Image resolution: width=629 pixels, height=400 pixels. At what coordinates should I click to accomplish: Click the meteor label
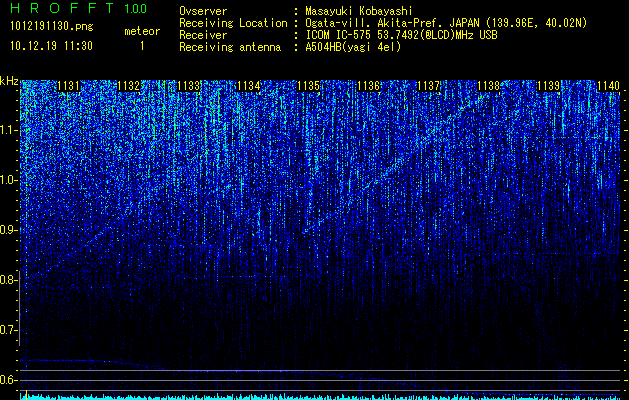pos(142,31)
